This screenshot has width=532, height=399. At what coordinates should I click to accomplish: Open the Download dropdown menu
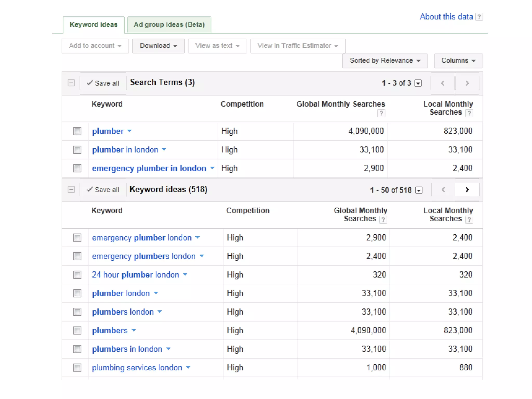coord(158,46)
